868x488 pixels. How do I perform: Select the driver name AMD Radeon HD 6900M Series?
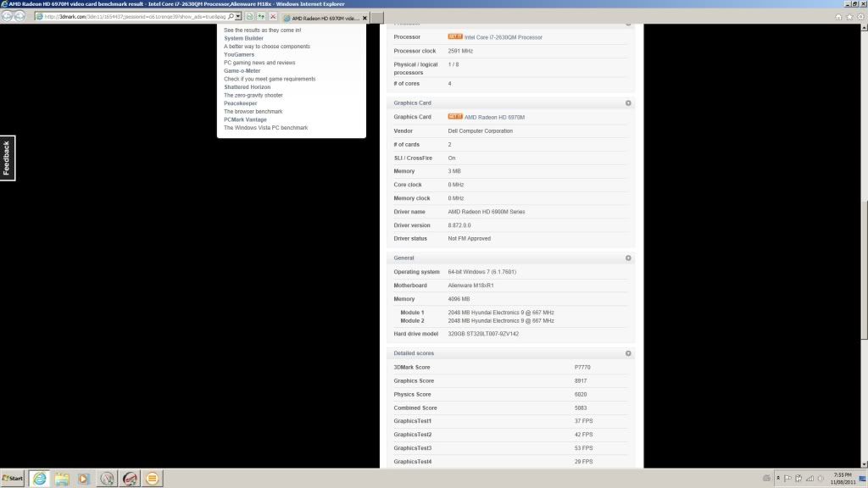coord(487,212)
